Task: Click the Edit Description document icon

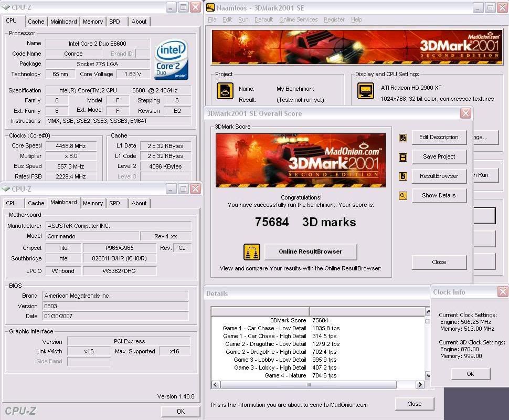Action: tap(403, 138)
